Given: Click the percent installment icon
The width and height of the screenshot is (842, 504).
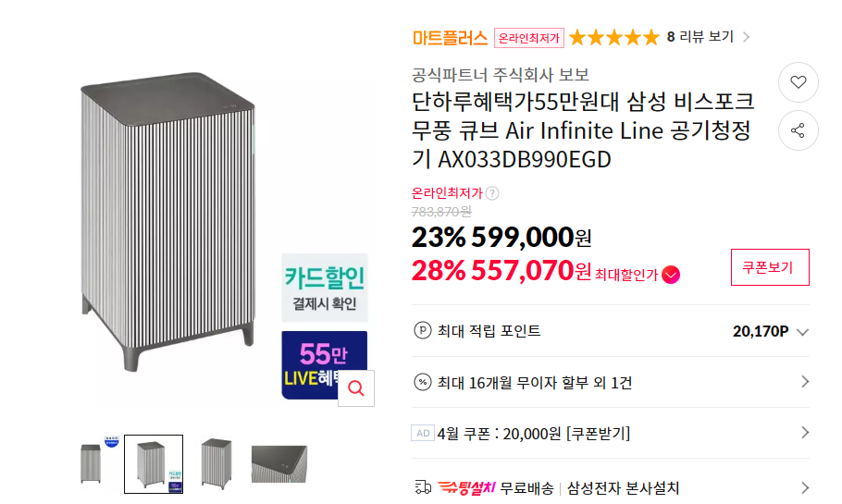Looking at the screenshot, I should (423, 382).
